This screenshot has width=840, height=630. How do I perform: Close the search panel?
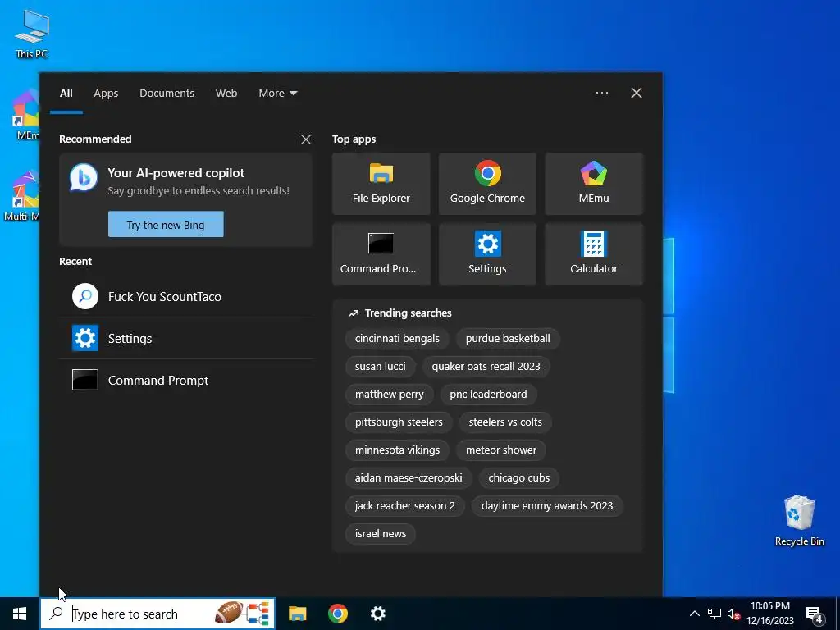click(637, 93)
